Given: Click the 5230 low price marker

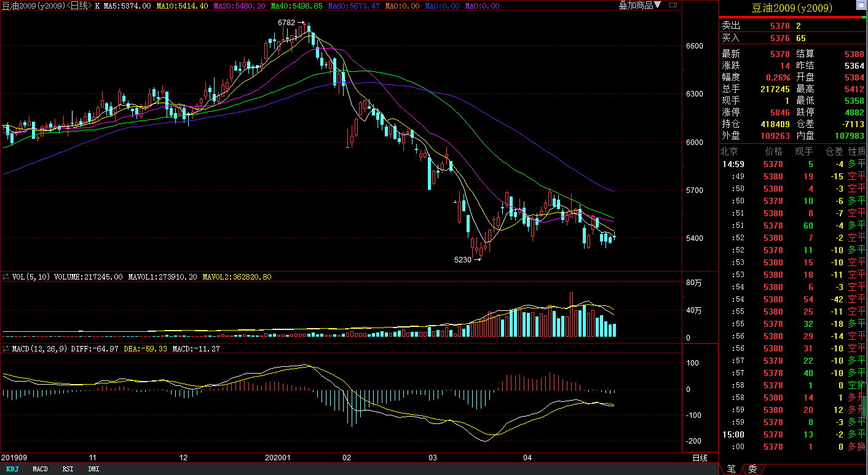Looking at the screenshot, I should coord(462,260).
